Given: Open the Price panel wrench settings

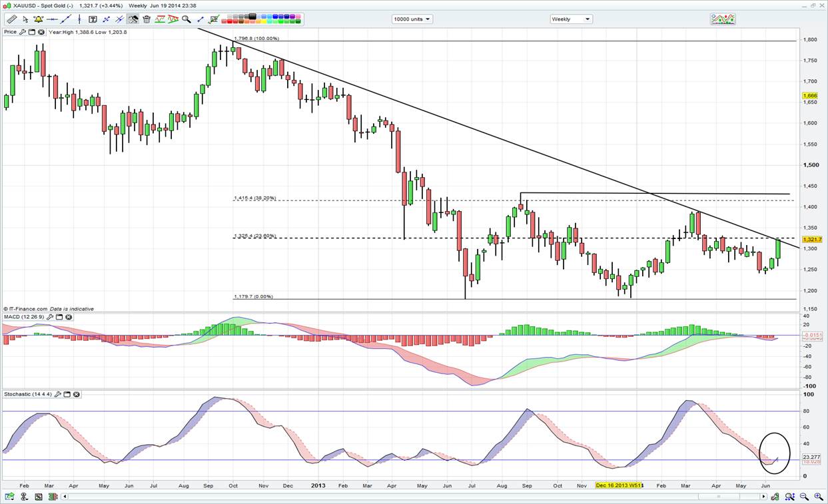Looking at the screenshot, I should 23,31.
